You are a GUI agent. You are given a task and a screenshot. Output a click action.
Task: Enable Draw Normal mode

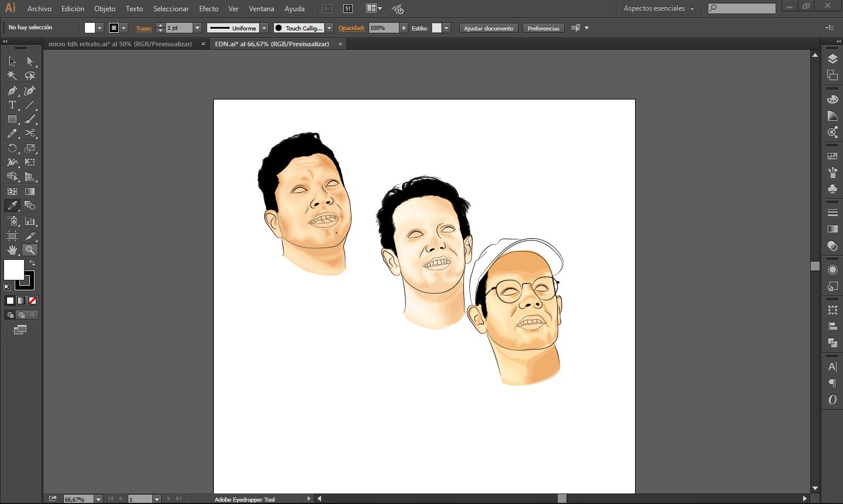[x=10, y=315]
